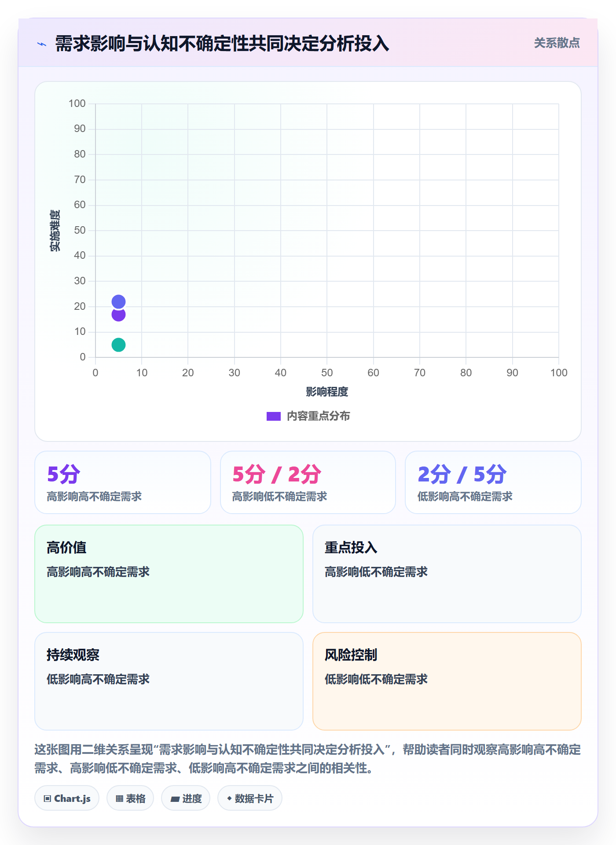This screenshot has height=845, width=616.
Task: Click the description paragraph starting 这张图用二维关系
Action: coord(308,759)
